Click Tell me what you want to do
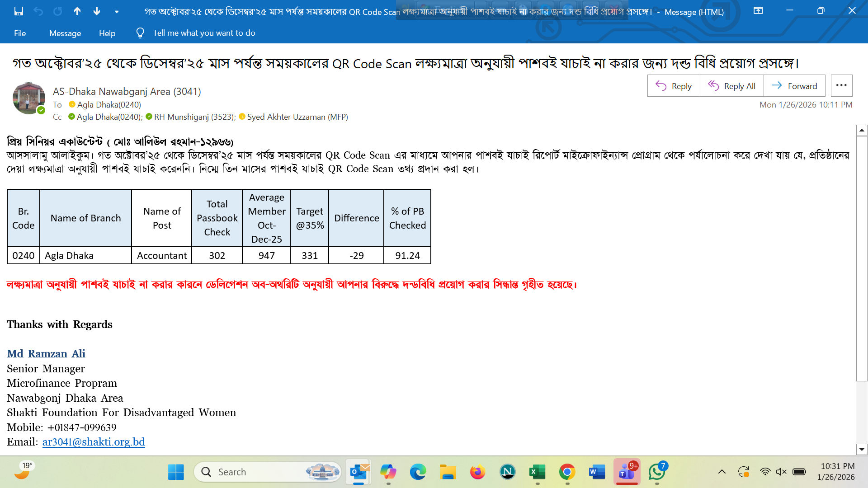 coord(203,33)
